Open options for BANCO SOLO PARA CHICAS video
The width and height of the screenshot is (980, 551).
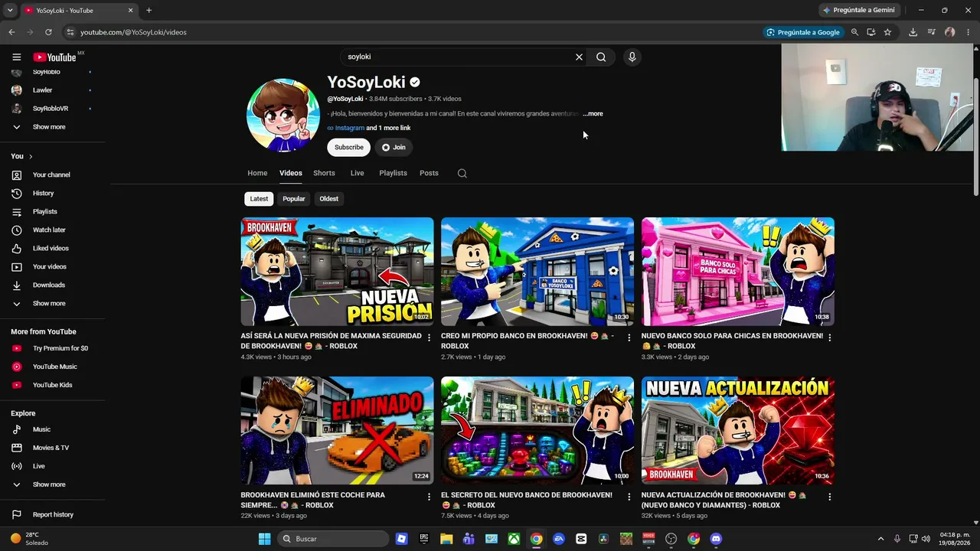click(829, 337)
